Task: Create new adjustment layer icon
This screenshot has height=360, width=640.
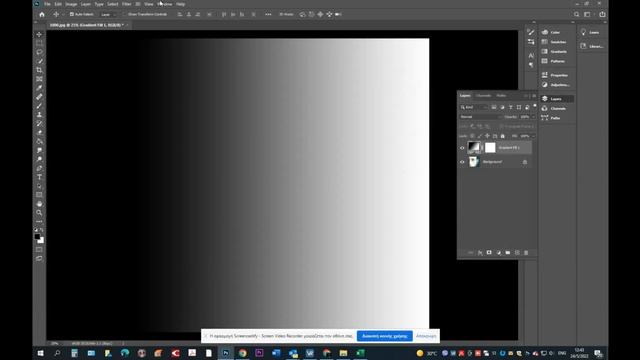Action: [x=498, y=253]
